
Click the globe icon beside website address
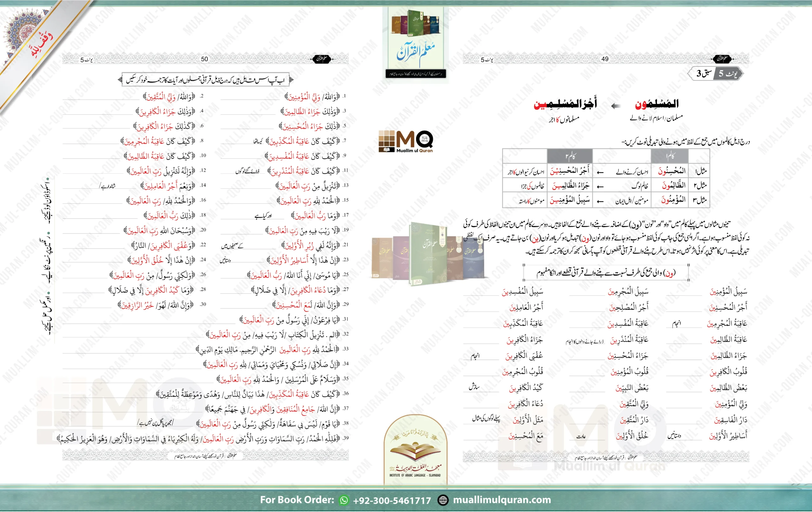(443, 500)
